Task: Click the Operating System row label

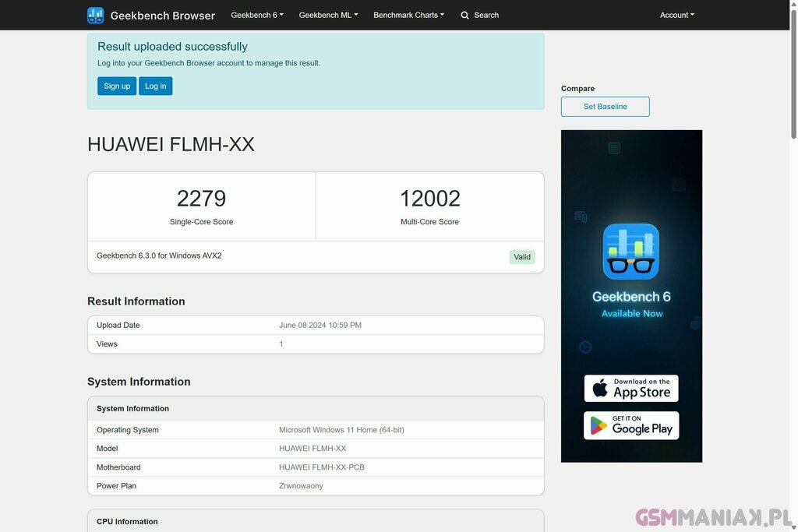Action: tap(128, 430)
